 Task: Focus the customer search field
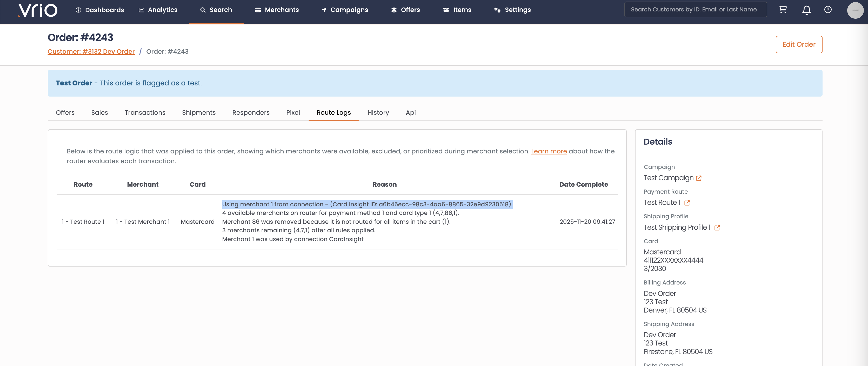coord(695,10)
